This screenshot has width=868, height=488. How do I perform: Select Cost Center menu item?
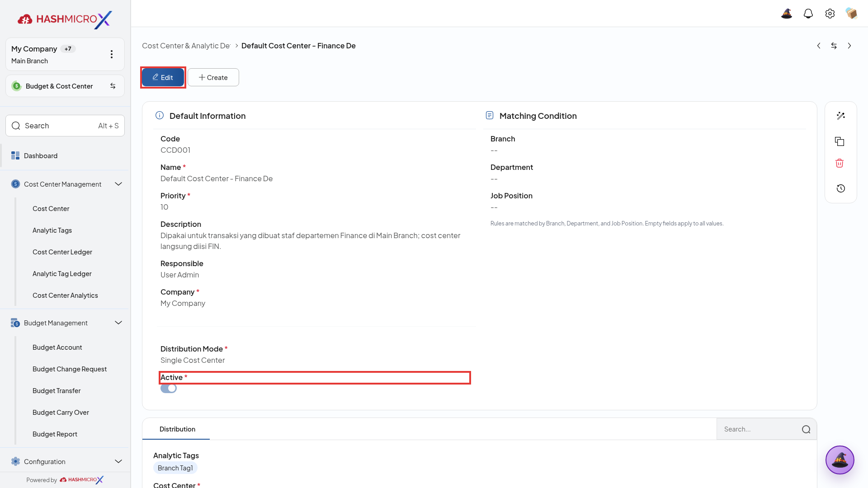click(51, 209)
